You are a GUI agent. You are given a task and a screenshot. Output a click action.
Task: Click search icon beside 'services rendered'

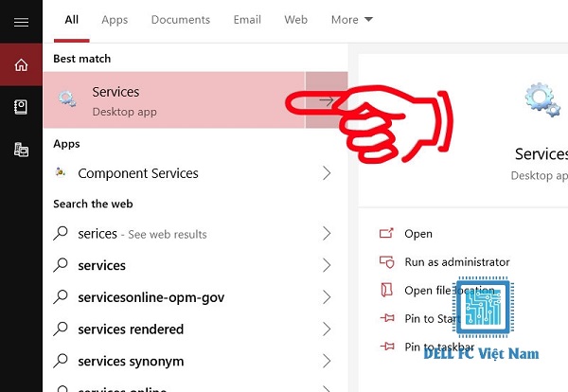pyautogui.click(x=61, y=329)
